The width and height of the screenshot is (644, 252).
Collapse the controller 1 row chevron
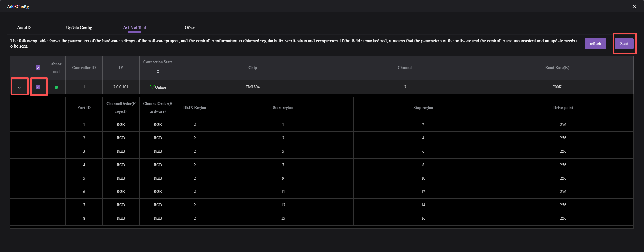[x=19, y=87]
